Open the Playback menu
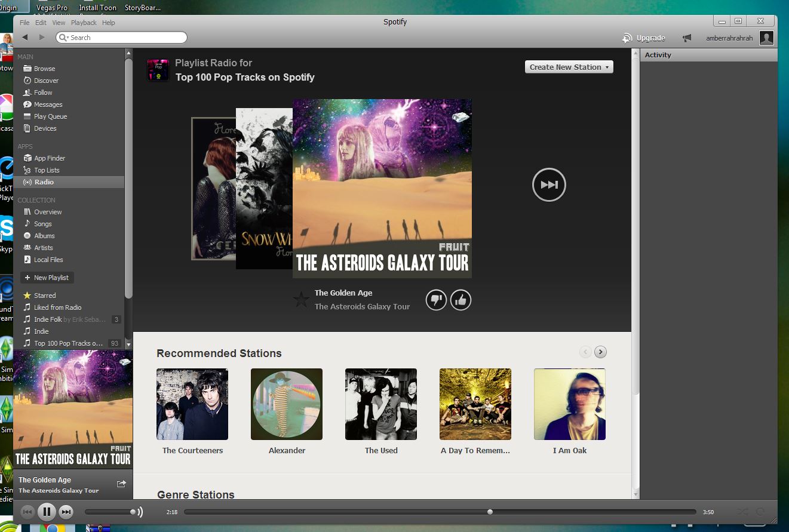The height and width of the screenshot is (532, 789). tap(84, 23)
